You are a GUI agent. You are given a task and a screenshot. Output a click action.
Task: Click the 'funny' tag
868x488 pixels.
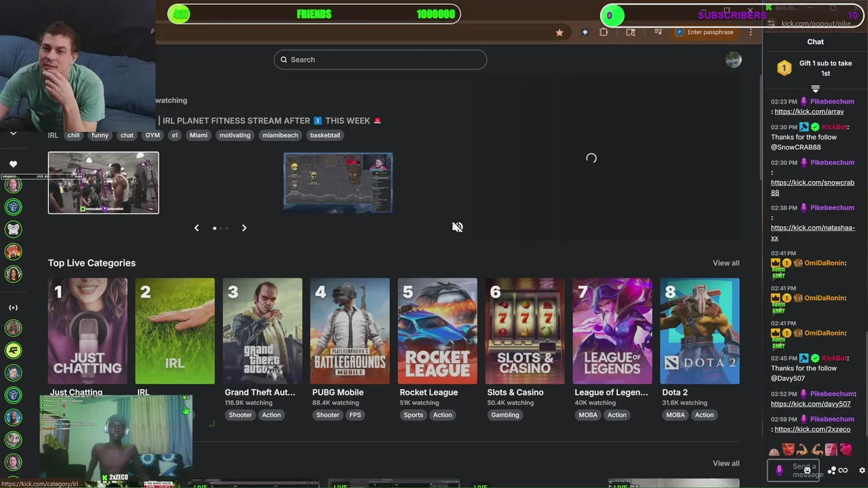100,135
